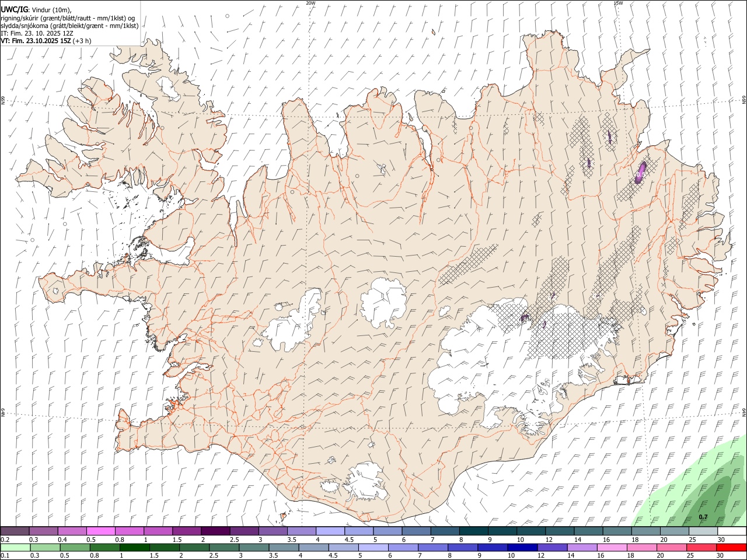Click the grey-teal 16 swatch in snow legend
Viewport: 747px width, 560px height.
pos(617,531)
